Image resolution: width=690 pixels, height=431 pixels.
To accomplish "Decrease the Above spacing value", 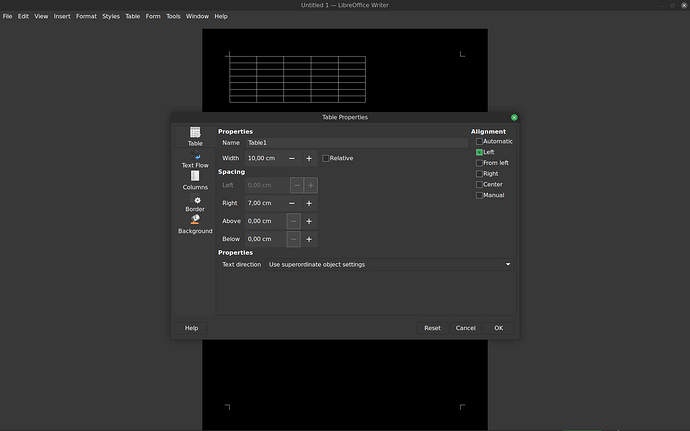I will [x=294, y=221].
